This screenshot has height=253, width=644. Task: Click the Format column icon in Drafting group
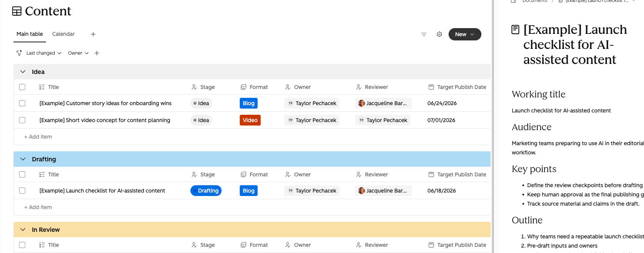(x=244, y=174)
